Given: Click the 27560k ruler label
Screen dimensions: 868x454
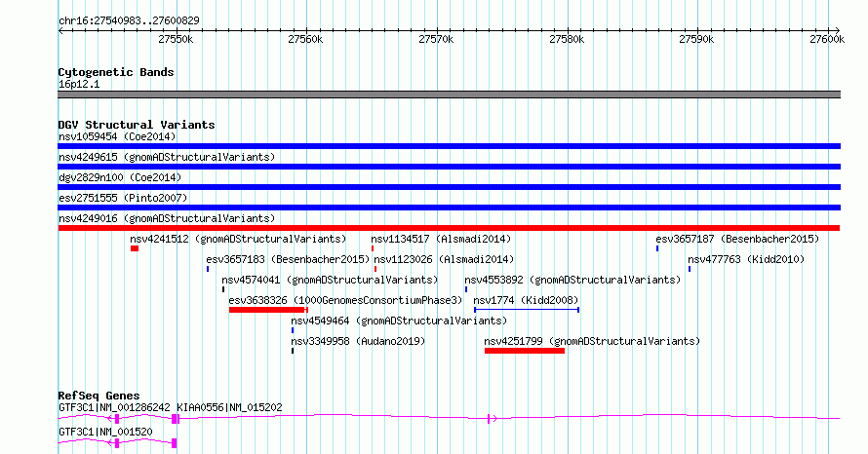Looking at the screenshot, I should (x=305, y=39).
